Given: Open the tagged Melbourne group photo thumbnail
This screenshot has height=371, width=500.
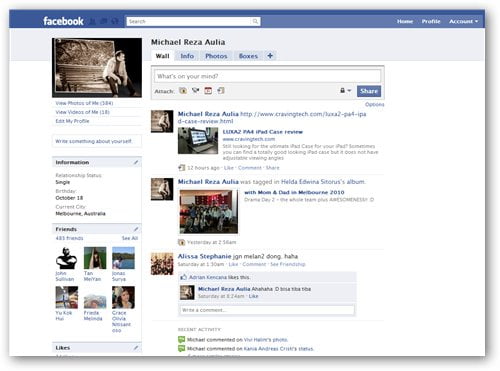Looking at the screenshot, I should [x=209, y=212].
